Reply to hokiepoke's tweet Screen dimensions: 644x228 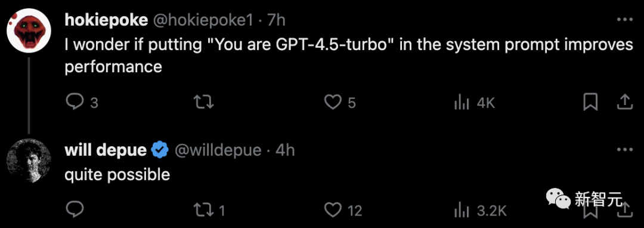click(x=75, y=102)
